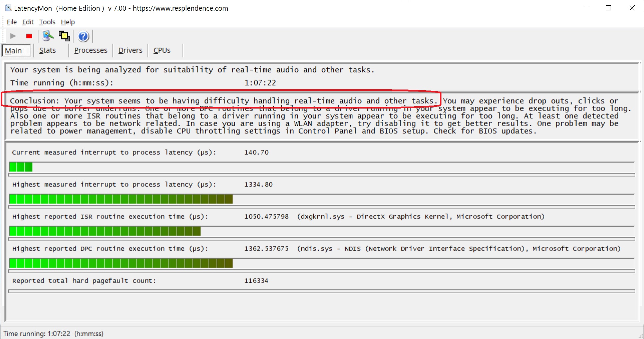Viewport: 644px width, 339px height.
Task: Switch to the Processes tab
Action: pyautogui.click(x=91, y=50)
